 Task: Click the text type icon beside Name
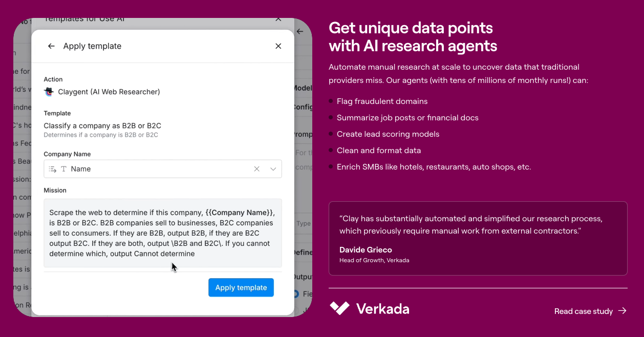pos(64,169)
